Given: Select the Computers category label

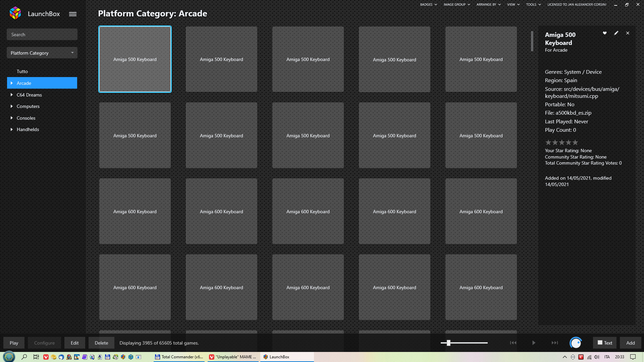Looking at the screenshot, I should click(28, 106).
